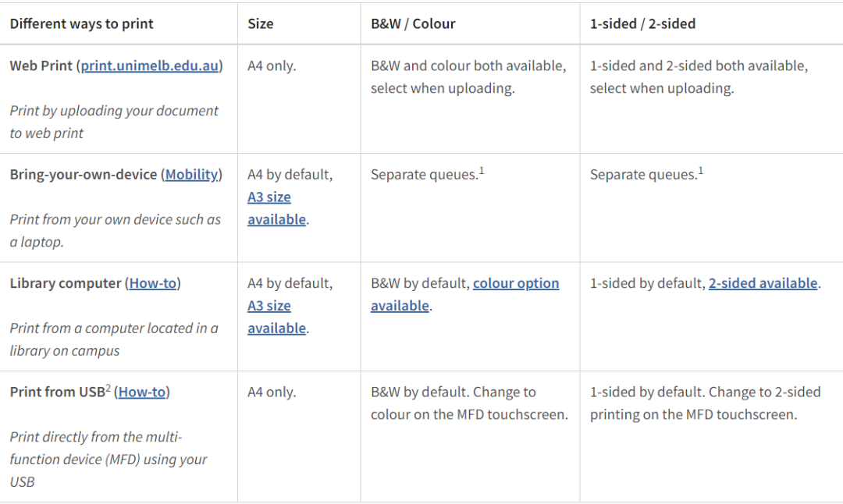The image size is (843, 504).
Task: Open the Print from USB How-to link
Action: pos(142,392)
